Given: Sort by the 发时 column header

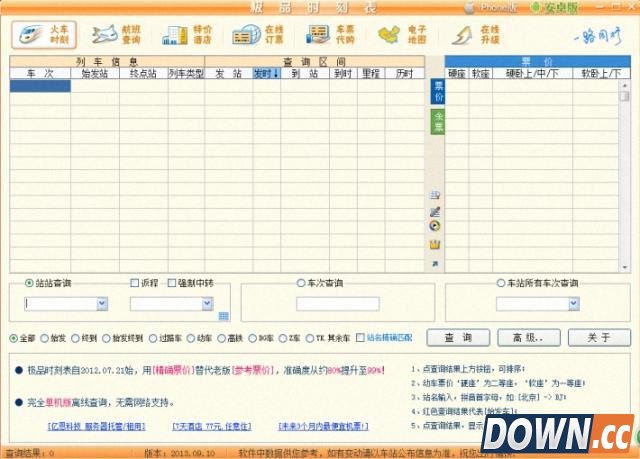Looking at the screenshot, I should (266, 73).
